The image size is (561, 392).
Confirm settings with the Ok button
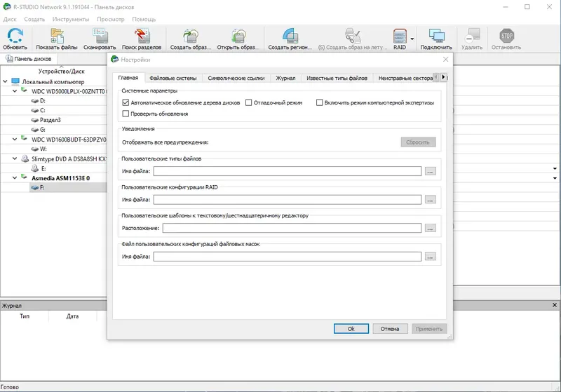pos(351,329)
